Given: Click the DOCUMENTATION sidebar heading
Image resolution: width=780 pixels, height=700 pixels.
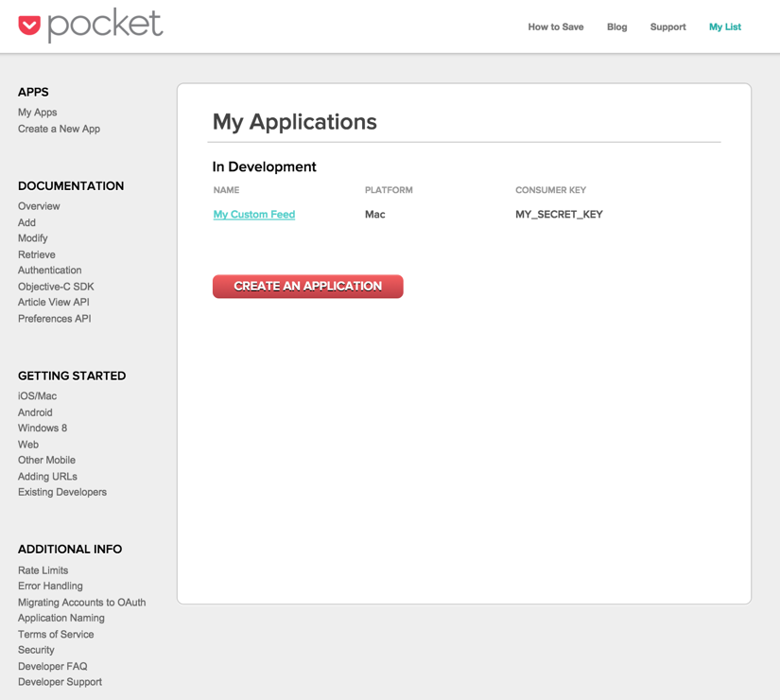Looking at the screenshot, I should tap(71, 186).
